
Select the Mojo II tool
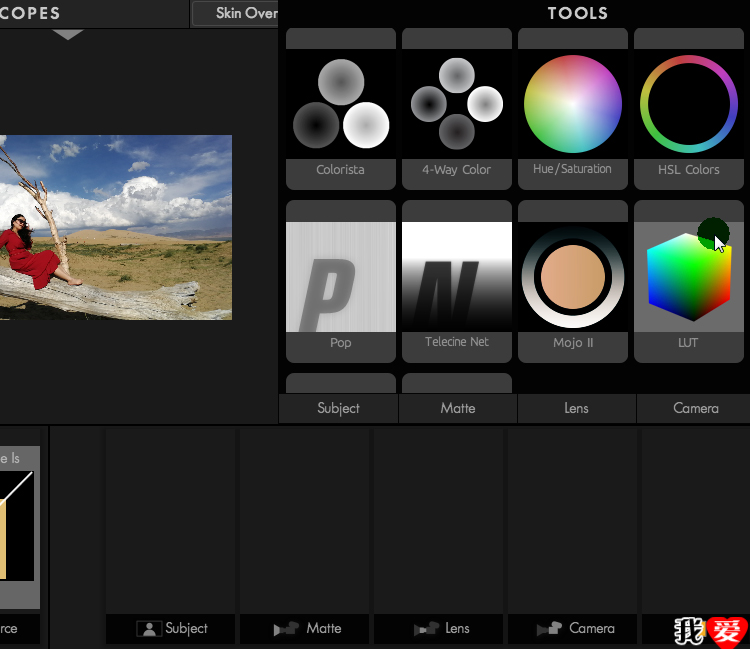pyautogui.click(x=573, y=281)
